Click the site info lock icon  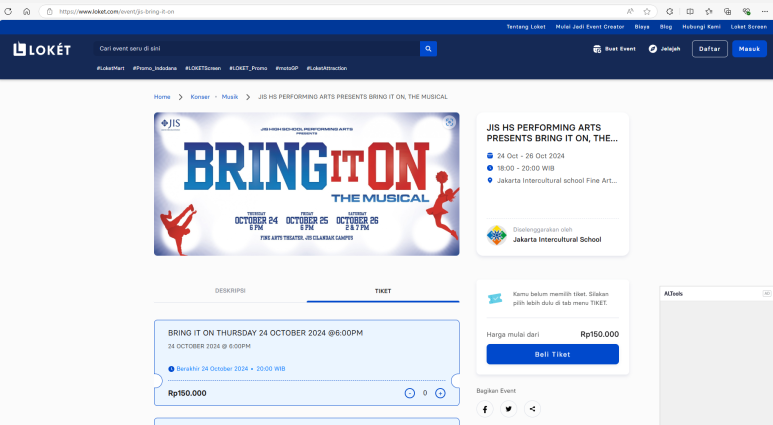click(49, 11)
